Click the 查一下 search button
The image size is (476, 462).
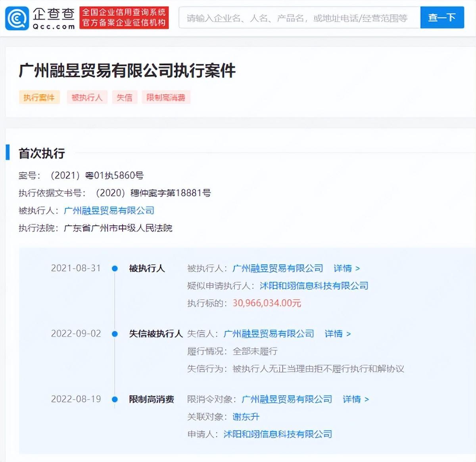pos(442,18)
